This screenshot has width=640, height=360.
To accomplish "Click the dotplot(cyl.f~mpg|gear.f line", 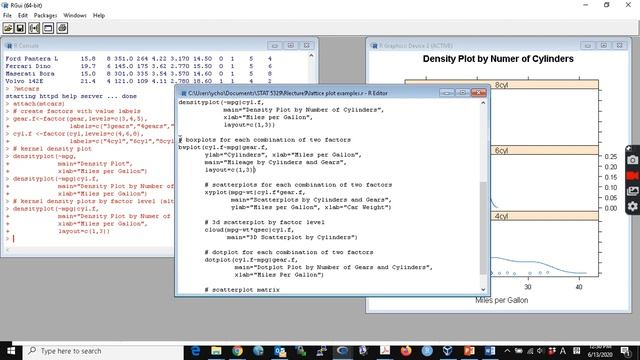I will (x=251, y=260).
